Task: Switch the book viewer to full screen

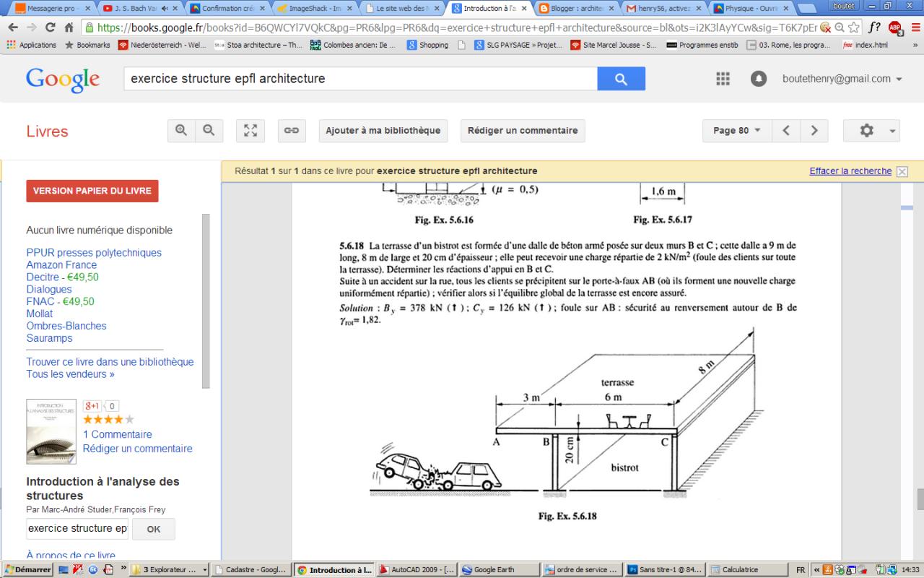Action: pyautogui.click(x=250, y=131)
